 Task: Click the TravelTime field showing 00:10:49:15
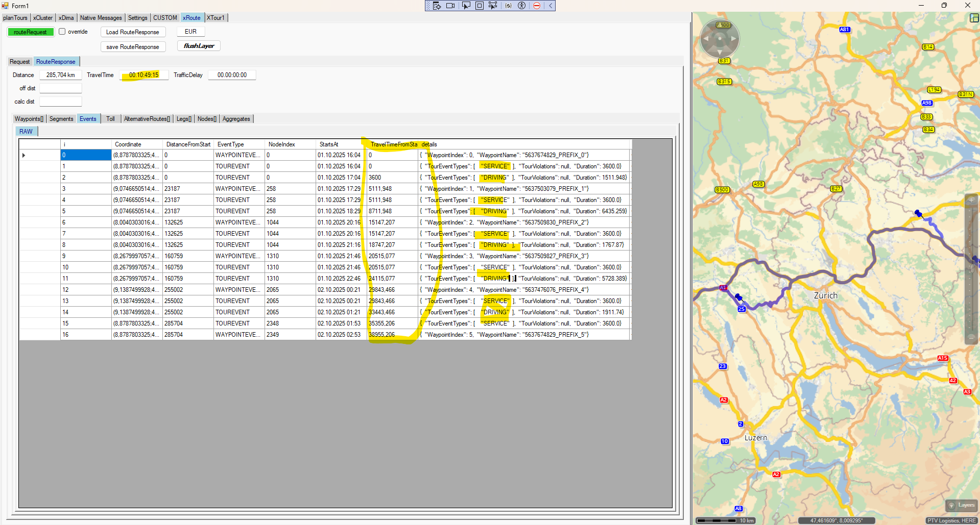[x=144, y=75]
